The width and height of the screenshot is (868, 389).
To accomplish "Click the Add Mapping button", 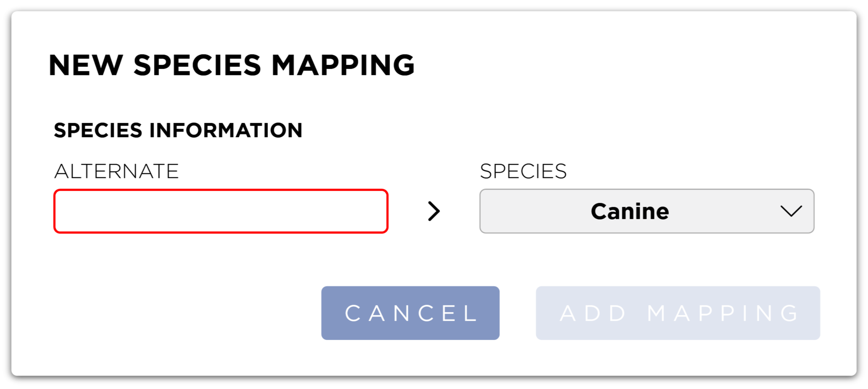I will tap(678, 313).
